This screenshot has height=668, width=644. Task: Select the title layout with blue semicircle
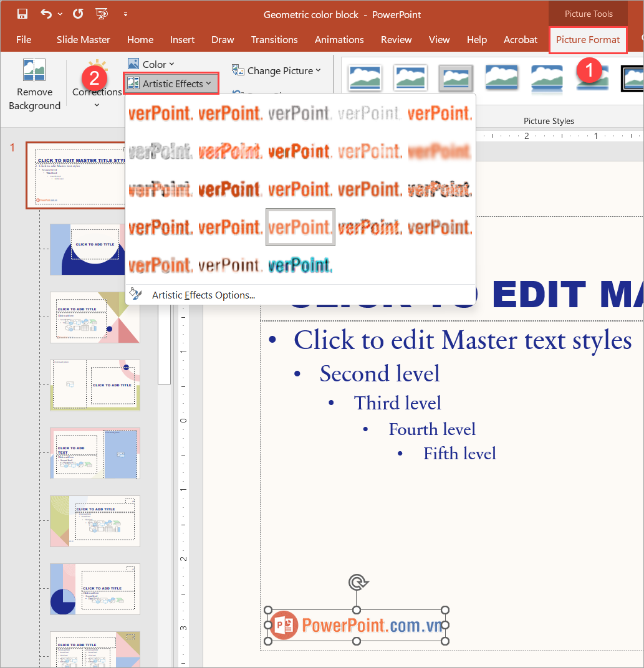pyautogui.click(x=88, y=250)
